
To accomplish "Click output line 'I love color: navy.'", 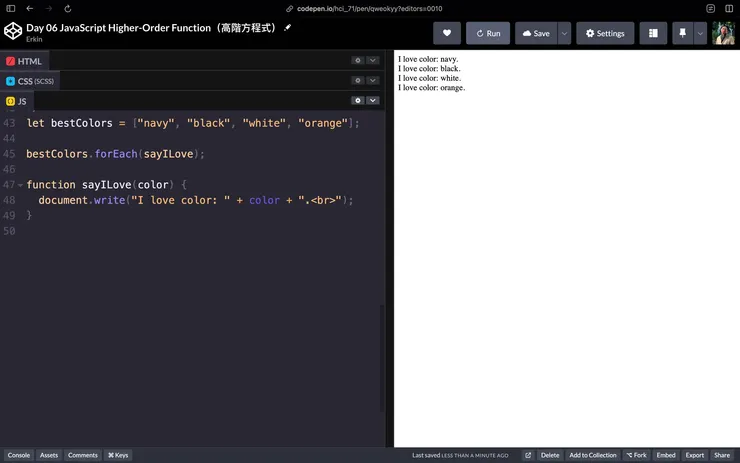I will pos(428,59).
